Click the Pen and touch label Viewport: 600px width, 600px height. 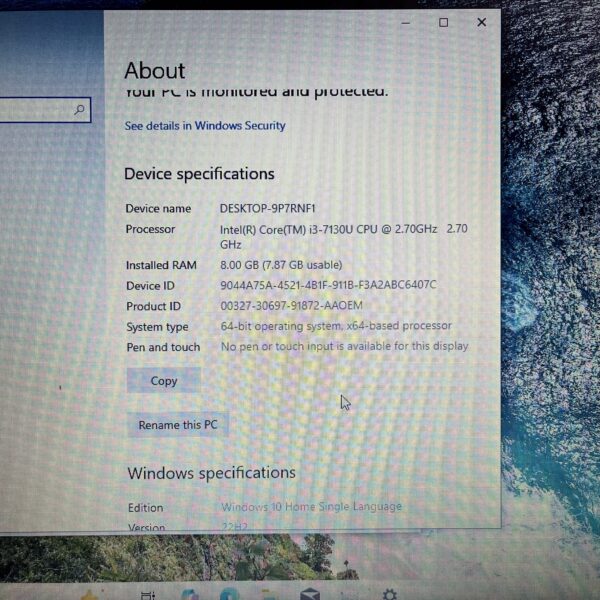click(x=163, y=347)
